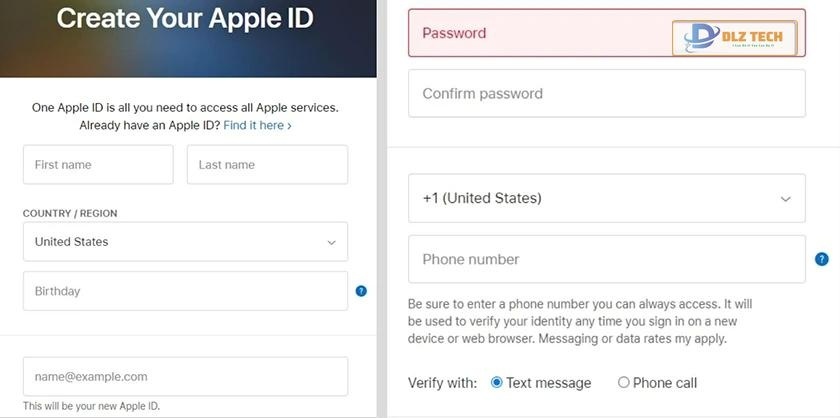840x418 pixels.
Task: Click the "Phone call" option label
Action: pyautogui.click(x=665, y=383)
